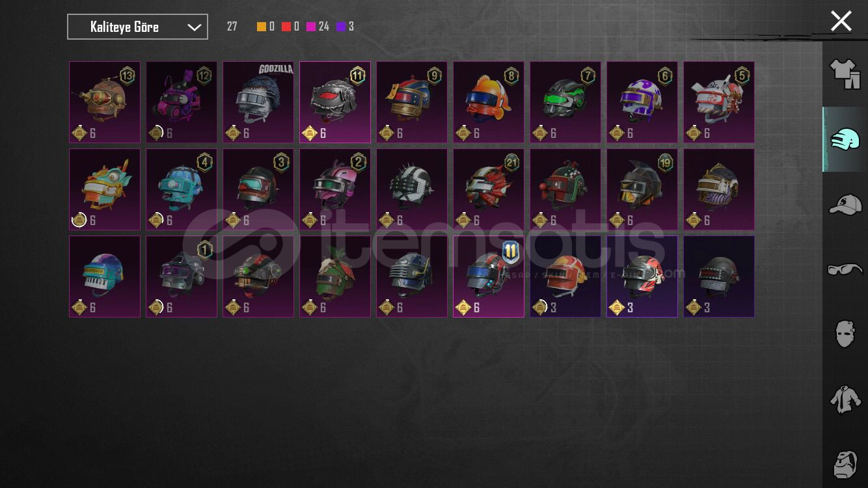868x488 pixels.
Task: Select the Godzilla helmet skin
Action: click(258, 102)
